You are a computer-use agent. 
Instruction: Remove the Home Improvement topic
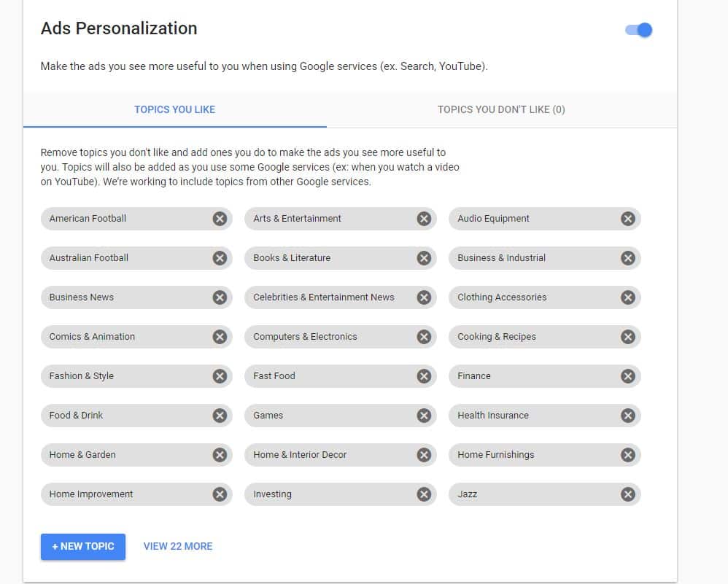[x=220, y=494]
